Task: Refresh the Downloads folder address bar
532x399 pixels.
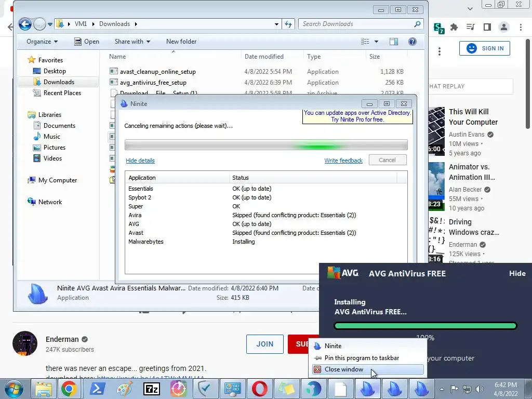Action: 288,24
